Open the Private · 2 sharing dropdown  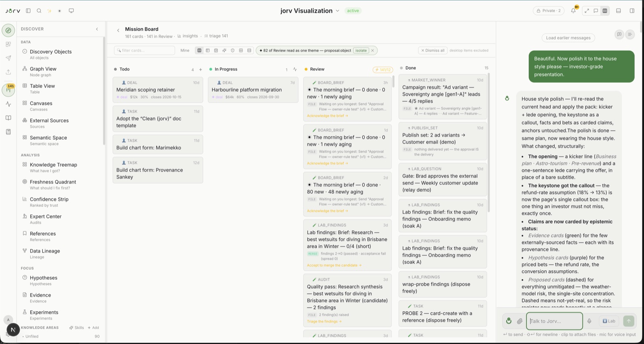[549, 11]
